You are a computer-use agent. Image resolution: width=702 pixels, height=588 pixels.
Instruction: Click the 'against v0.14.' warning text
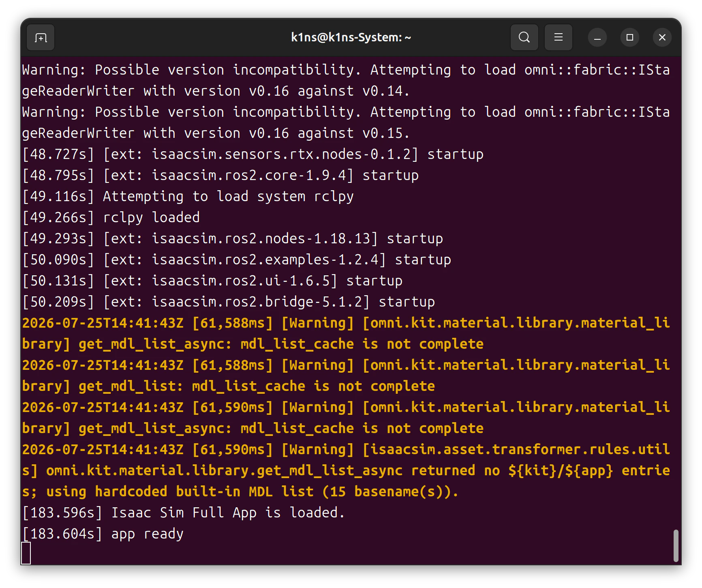point(354,91)
